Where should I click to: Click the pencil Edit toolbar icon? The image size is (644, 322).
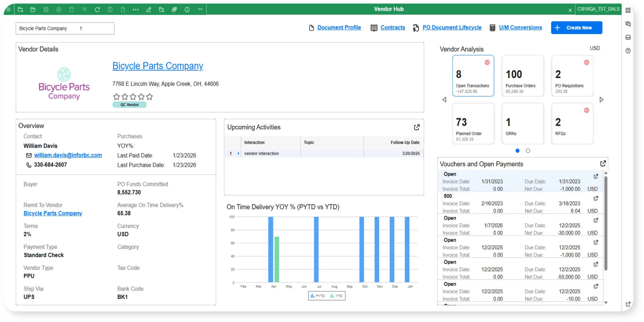149,9
